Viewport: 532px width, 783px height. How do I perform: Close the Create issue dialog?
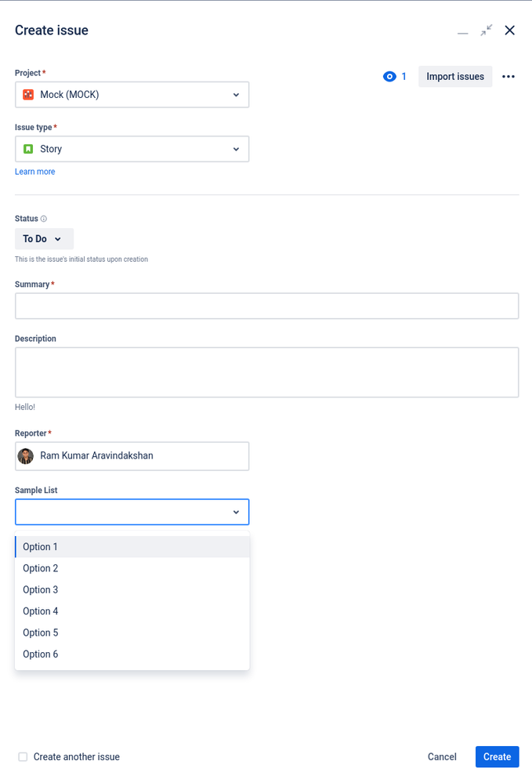tap(509, 31)
